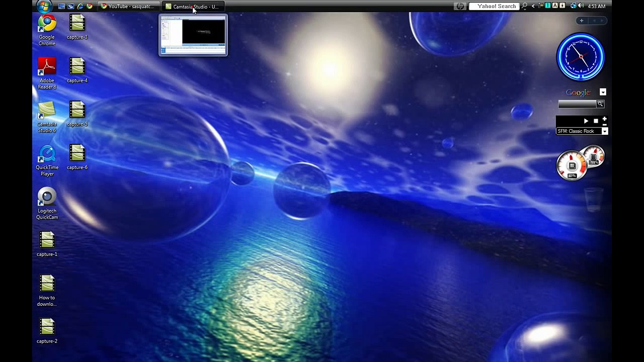644x362 pixels.
Task: Click the teal '1' tray indicator icon
Action: click(548, 6)
